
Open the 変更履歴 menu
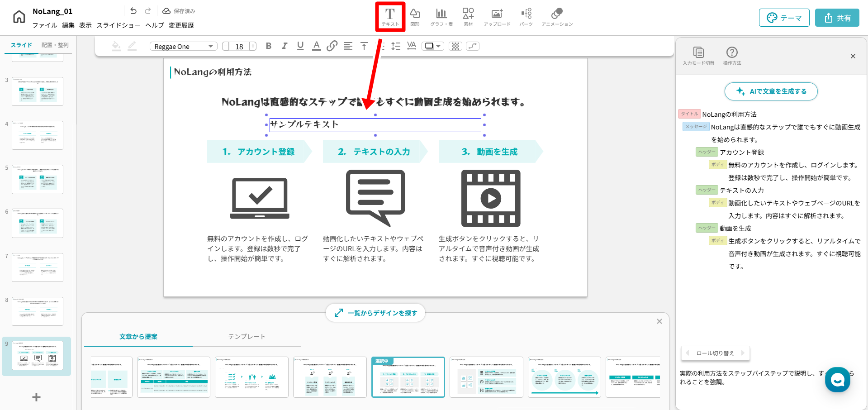tap(181, 25)
